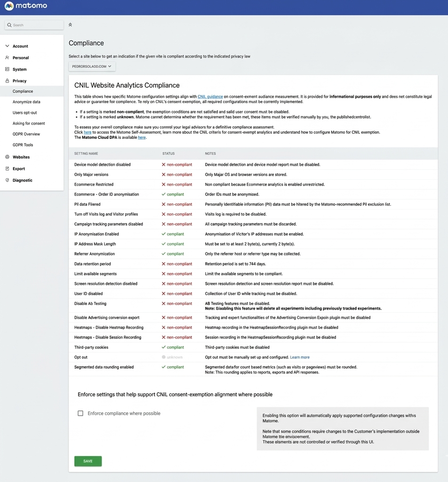Enable Enforce compliance where possible checkbox
Screen dimensions: 448x482
[80, 413]
